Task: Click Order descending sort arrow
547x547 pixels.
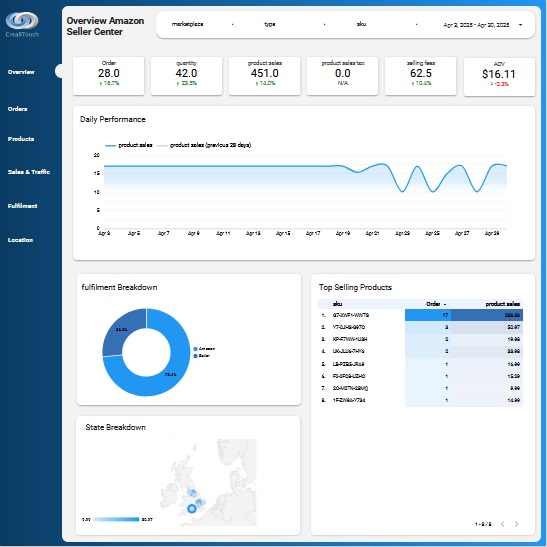Action: coord(445,304)
